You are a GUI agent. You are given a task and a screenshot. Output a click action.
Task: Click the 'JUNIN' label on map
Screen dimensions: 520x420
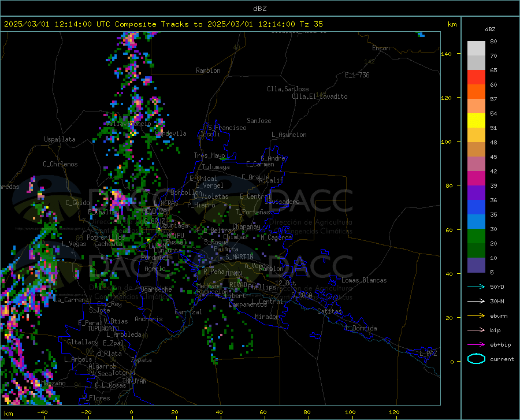tap(233, 274)
